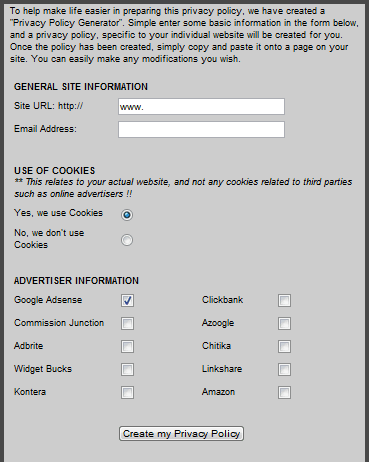Tick the Chitika checkbox
The image size is (369, 462).
coord(284,346)
